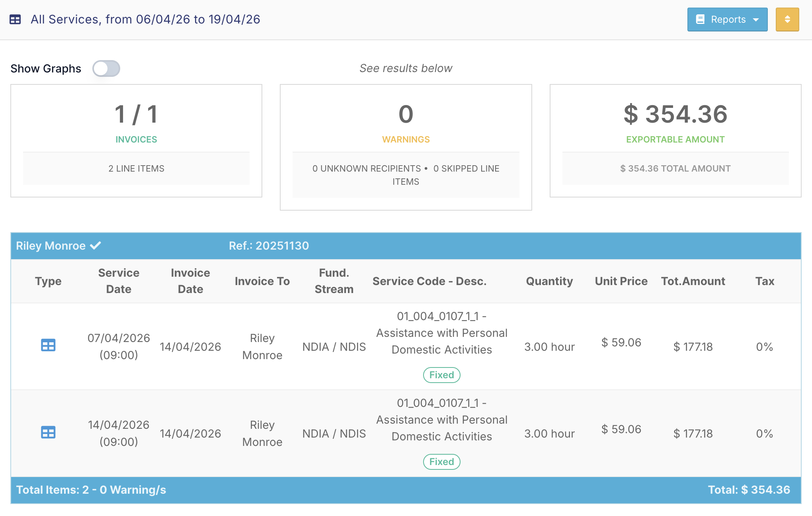The width and height of the screenshot is (812, 516).
Task: Click the Ref.: 20251130 reference text
Action: pos(269,246)
